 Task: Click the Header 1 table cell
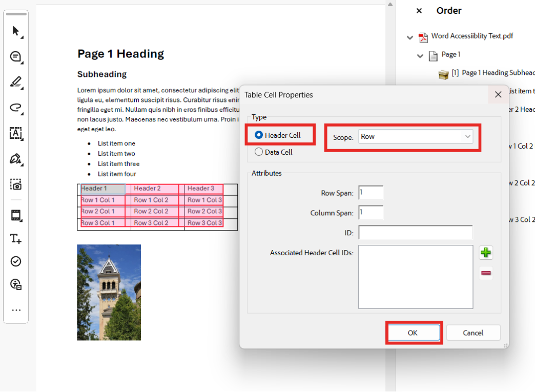[103, 189]
